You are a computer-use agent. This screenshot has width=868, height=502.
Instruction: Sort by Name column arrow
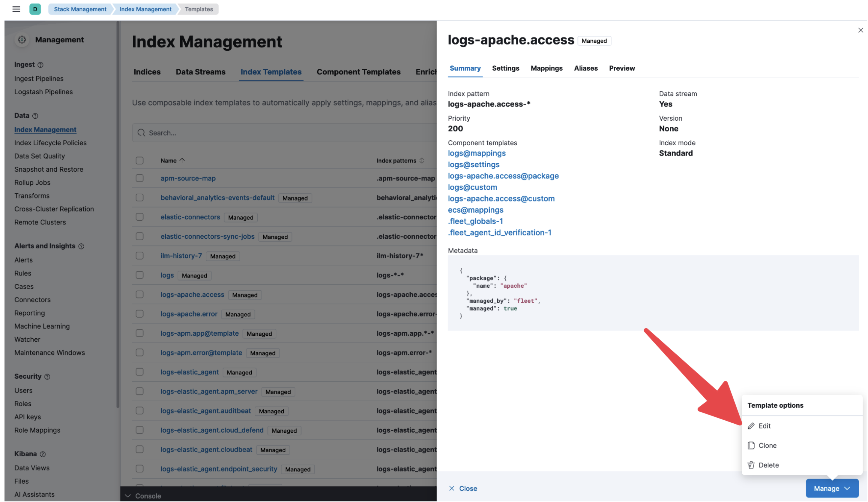[x=182, y=161]
